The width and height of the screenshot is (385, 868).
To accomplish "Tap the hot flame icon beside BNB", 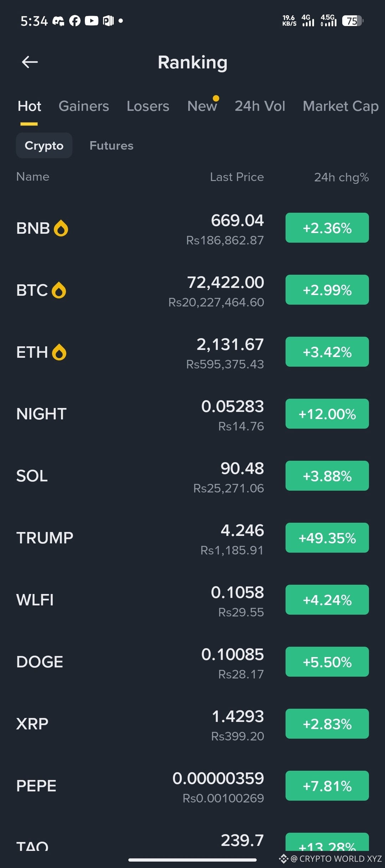I will (61, 228).
